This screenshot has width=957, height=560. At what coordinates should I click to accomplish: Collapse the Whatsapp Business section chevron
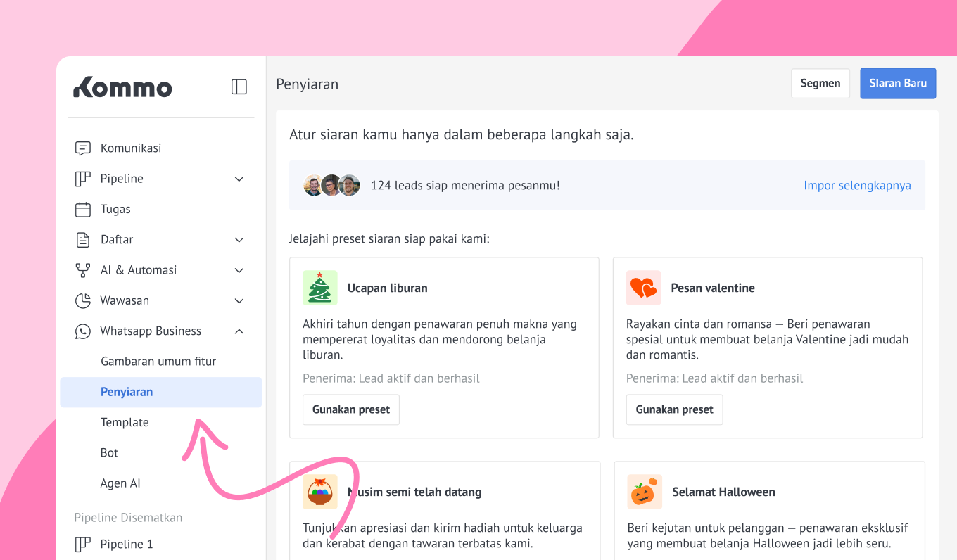239,331
